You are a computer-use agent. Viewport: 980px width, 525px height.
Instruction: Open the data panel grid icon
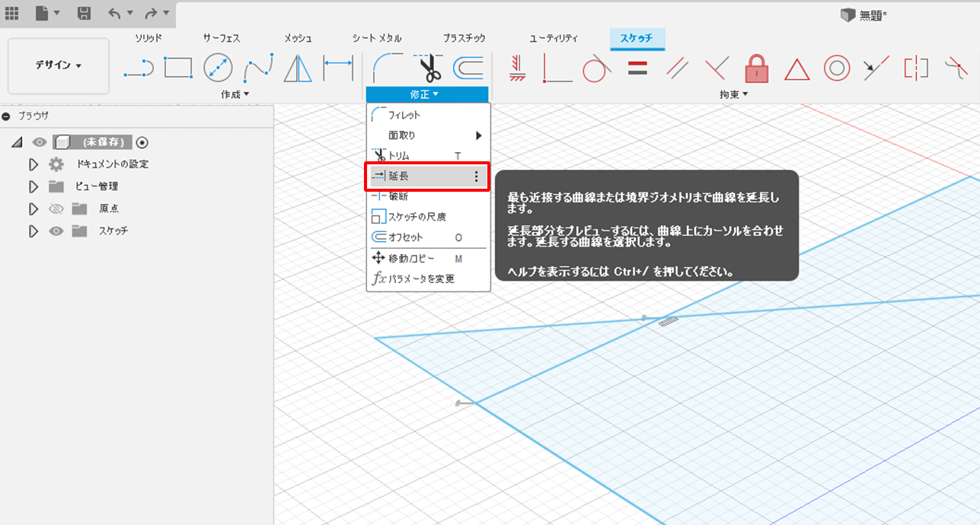coord(12,13)
